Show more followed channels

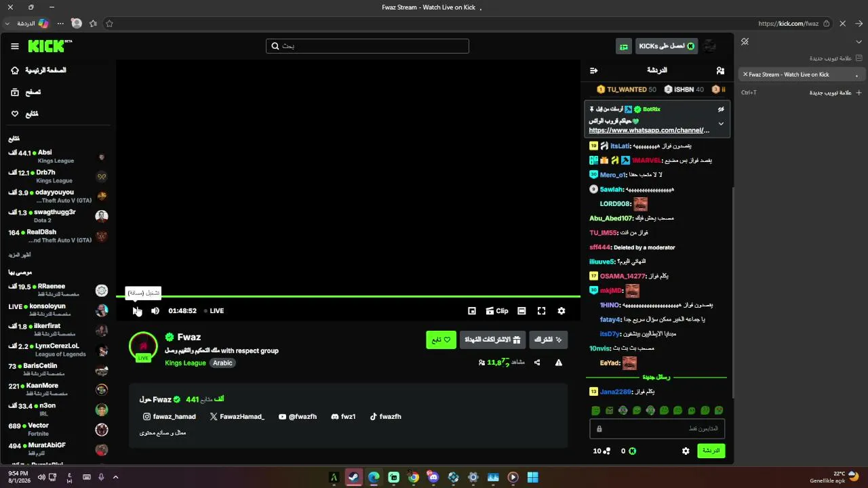coord(20,255)
